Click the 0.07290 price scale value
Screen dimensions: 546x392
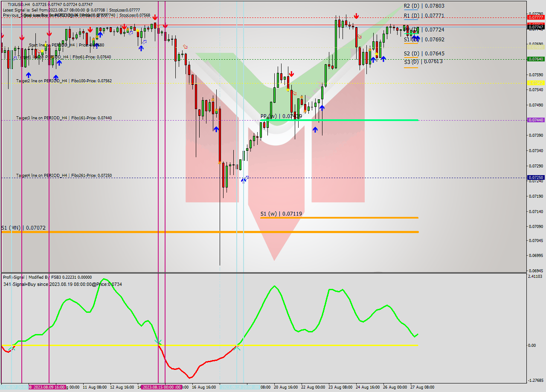(x=536, y=165)
